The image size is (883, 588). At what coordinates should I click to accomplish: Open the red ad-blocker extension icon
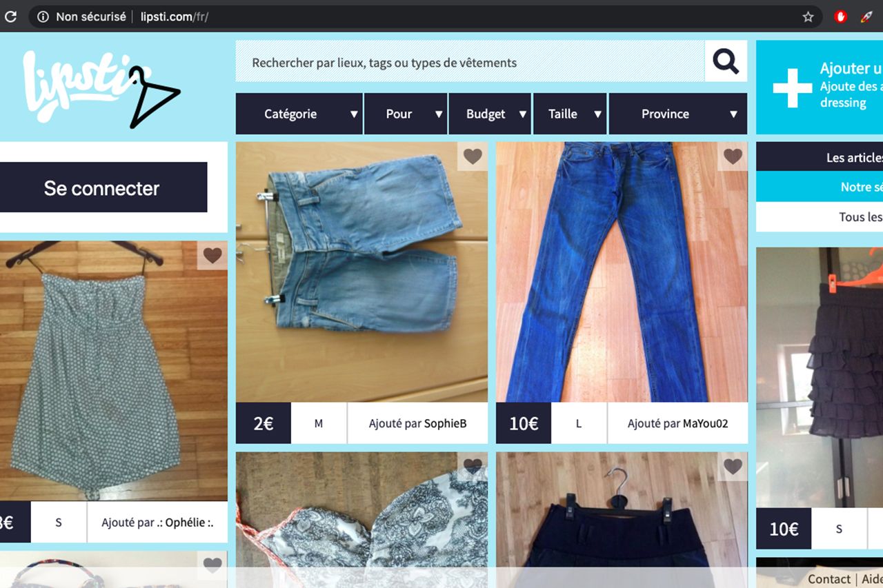(840, 17)
